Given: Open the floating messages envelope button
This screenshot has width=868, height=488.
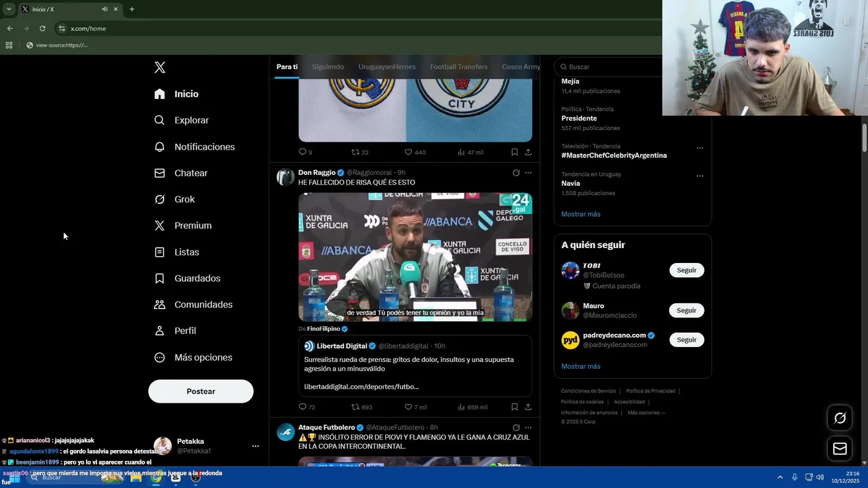Looking at the screenshot, I should (840, 449).
